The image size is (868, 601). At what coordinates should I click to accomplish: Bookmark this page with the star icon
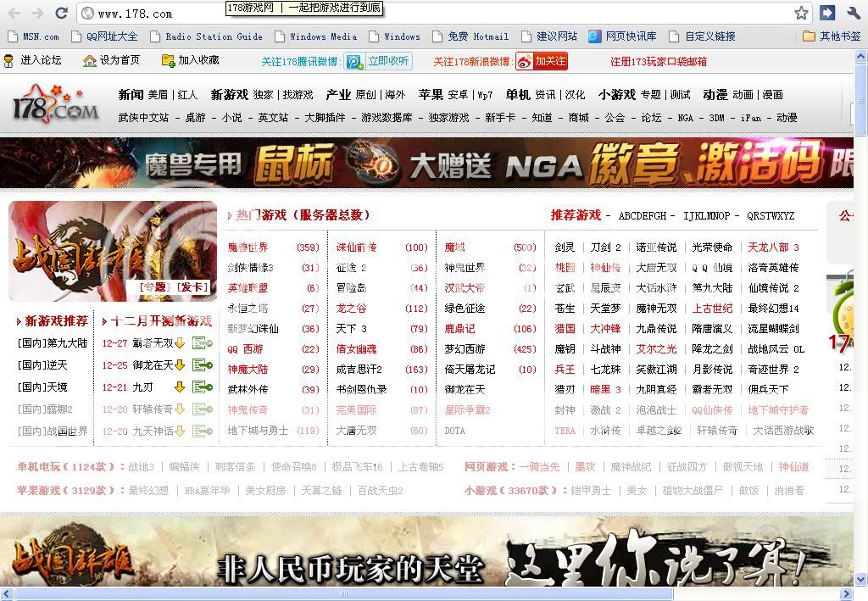801,14
